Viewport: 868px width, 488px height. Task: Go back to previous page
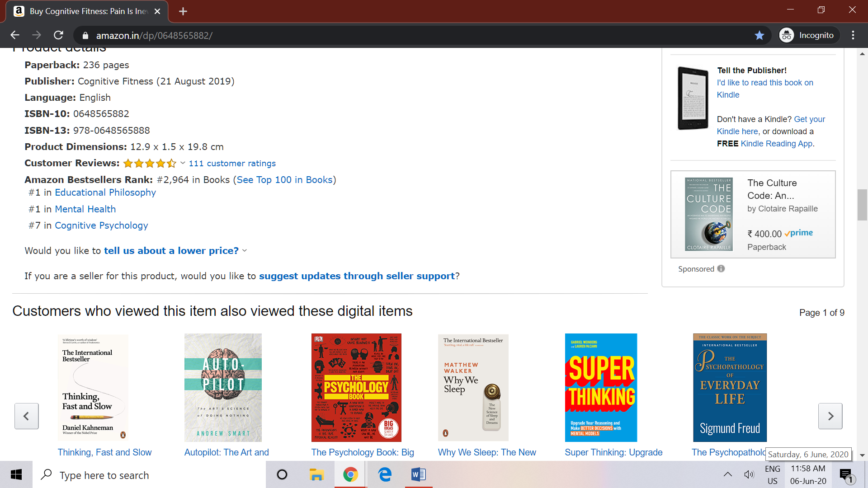pos(15,35)
